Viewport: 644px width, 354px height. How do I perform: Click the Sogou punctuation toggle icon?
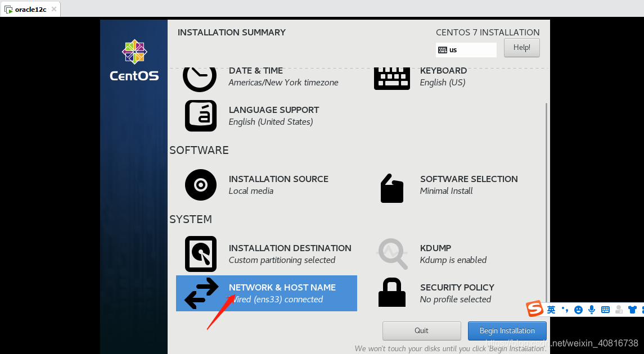(565, 310)
